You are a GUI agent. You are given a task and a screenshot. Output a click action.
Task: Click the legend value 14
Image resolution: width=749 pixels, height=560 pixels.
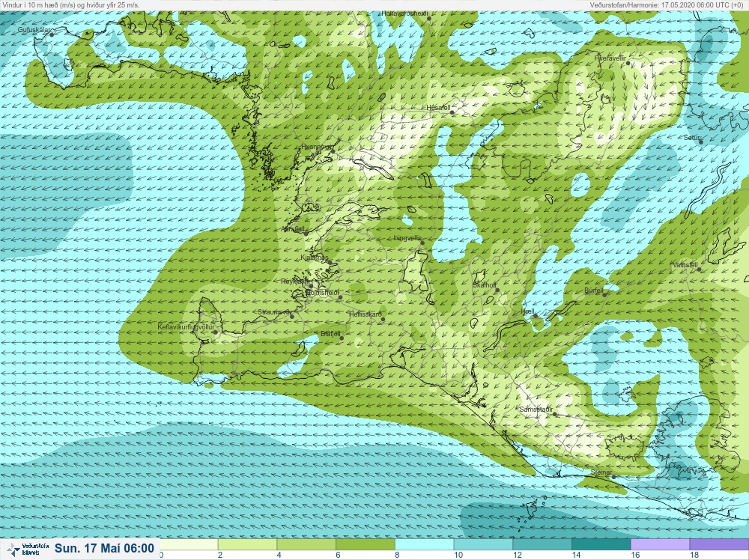[575, 555]
